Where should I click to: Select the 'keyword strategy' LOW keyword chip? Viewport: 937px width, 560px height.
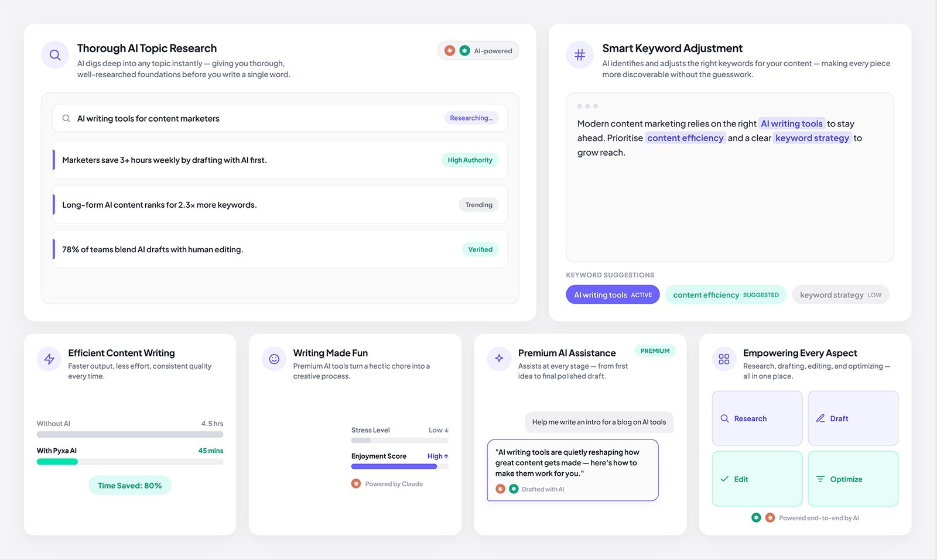click(x=840, y=294)
